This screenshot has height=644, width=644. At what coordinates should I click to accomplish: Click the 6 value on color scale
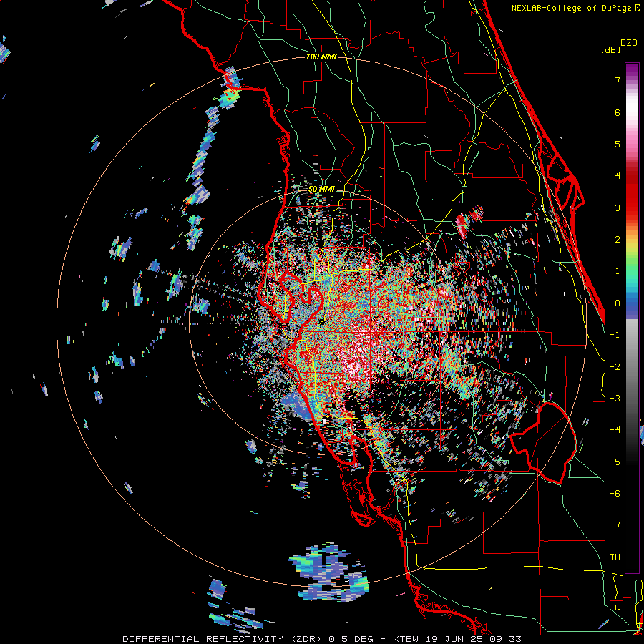[618, 112]
